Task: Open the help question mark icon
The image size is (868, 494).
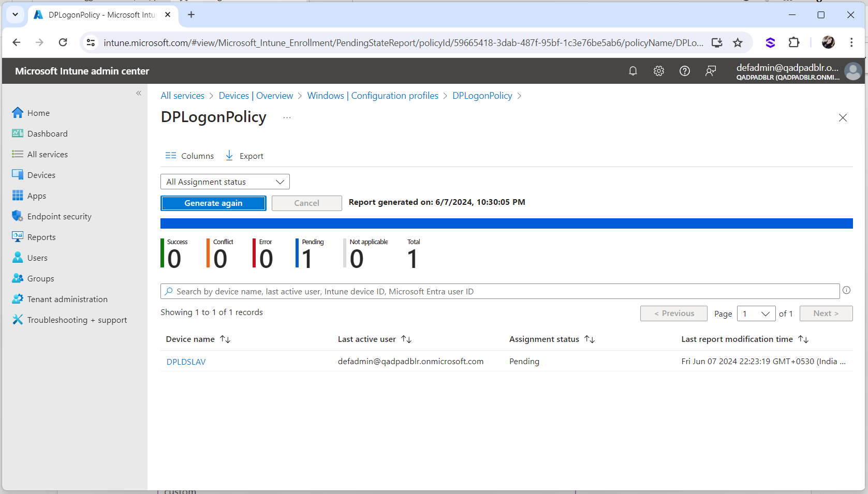Action: pyautogui.click(x=684, y=71)
